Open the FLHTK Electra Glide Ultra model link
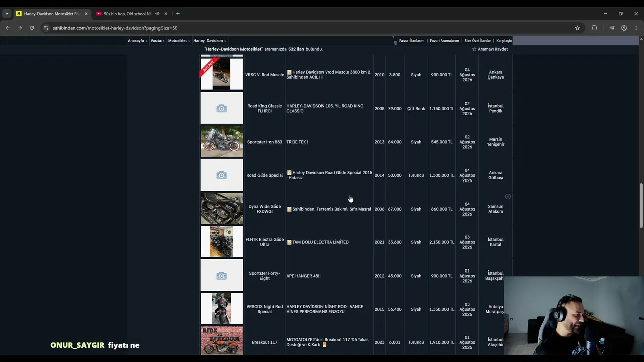This screenshot has width=644, height=362. click(x=265, y=242)
